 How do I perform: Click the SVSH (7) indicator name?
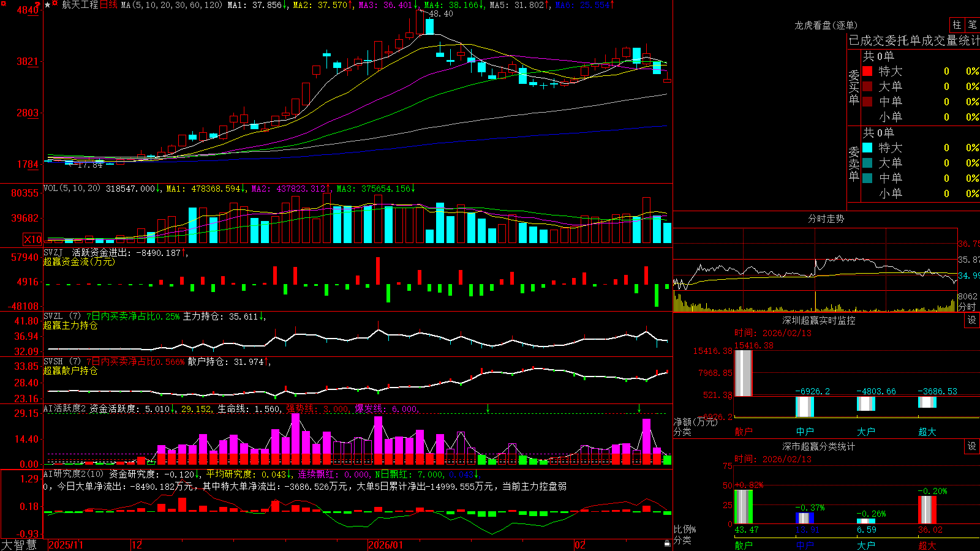point(62,361)
